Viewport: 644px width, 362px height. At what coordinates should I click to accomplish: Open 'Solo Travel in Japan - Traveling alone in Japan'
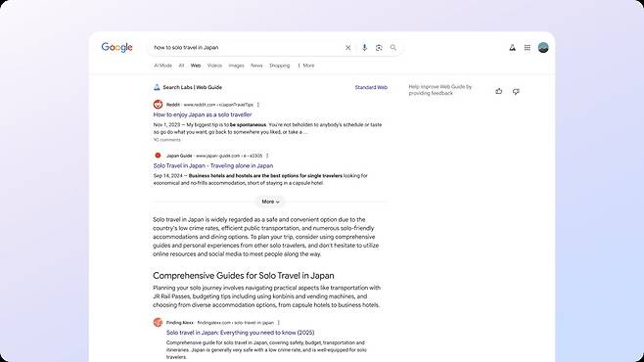pyautogui.click(x=213, y=165)
